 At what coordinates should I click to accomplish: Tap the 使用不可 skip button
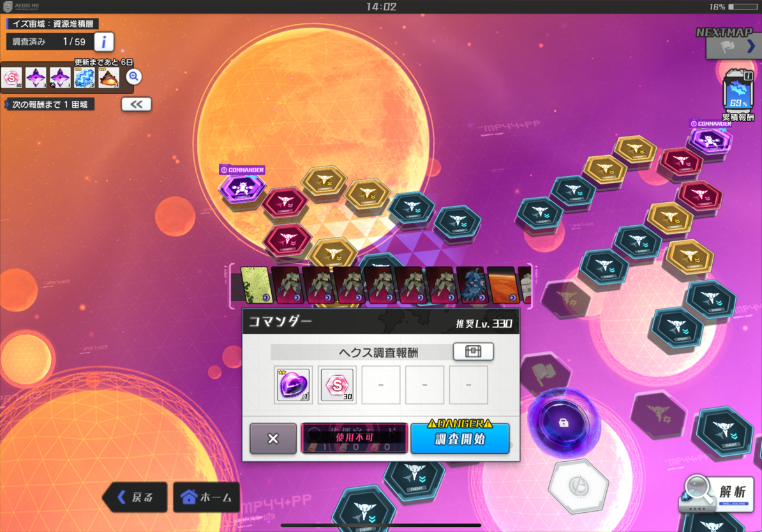(x=354, y=438)
